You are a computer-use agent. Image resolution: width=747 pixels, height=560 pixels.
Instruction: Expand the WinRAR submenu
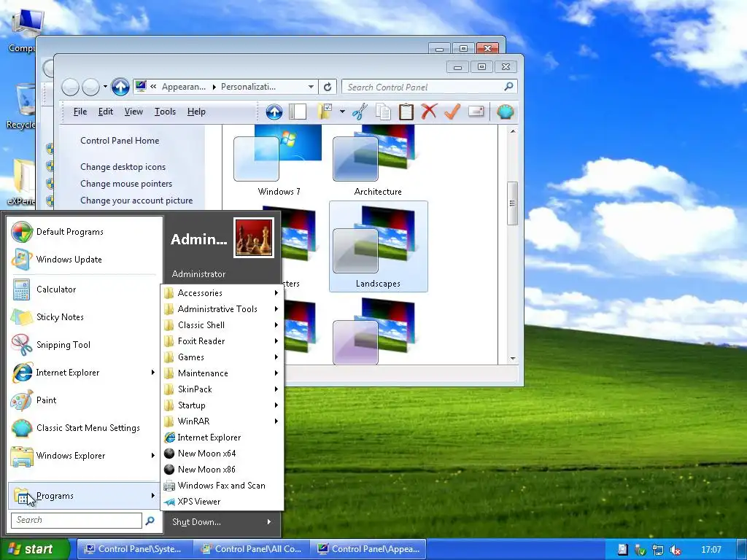click(x=222, y=421)
